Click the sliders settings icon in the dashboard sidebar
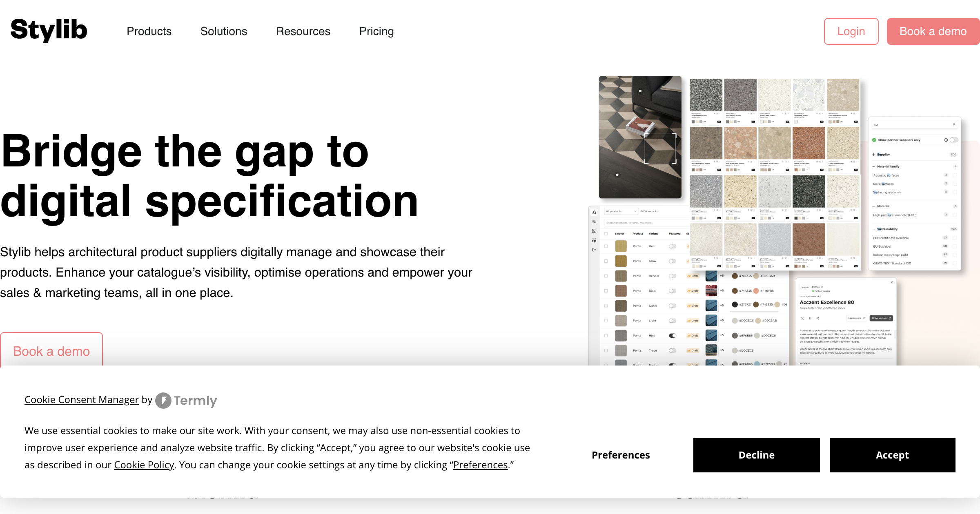 tap(594, 240)
